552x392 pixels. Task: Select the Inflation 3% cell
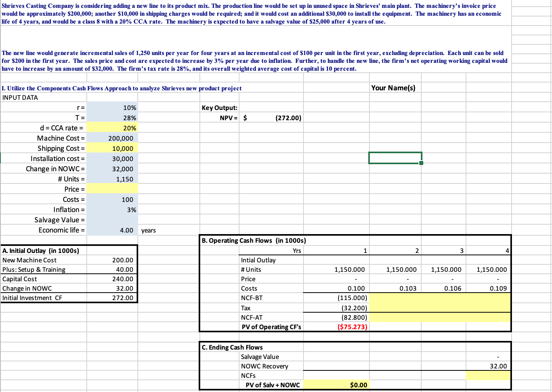(112, 210)
